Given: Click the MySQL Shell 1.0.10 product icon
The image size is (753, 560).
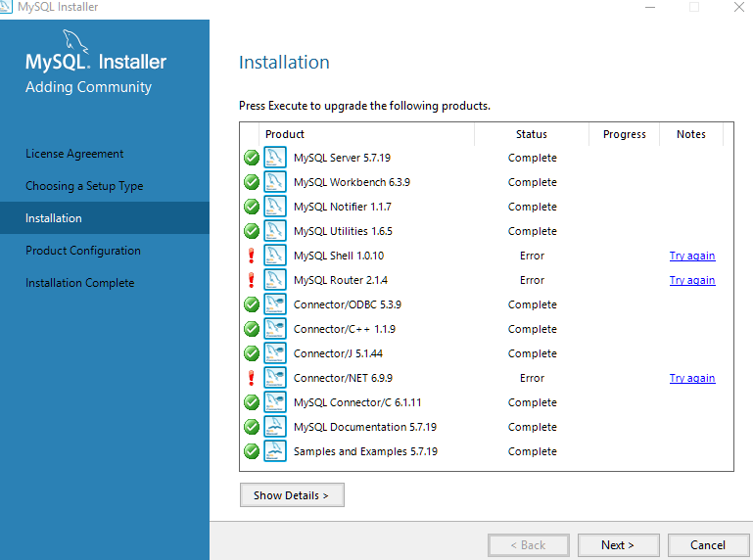Looking at the screenshot, I should tap(275, 256).
